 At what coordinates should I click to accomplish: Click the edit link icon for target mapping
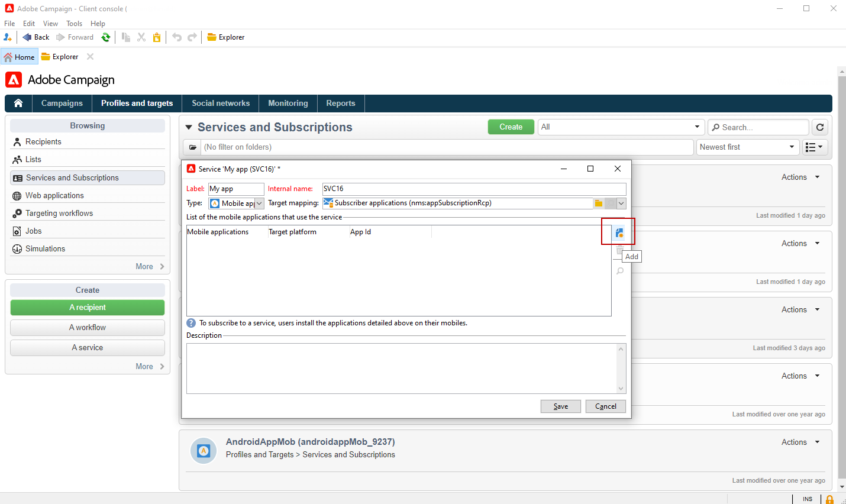pos(610,203)
